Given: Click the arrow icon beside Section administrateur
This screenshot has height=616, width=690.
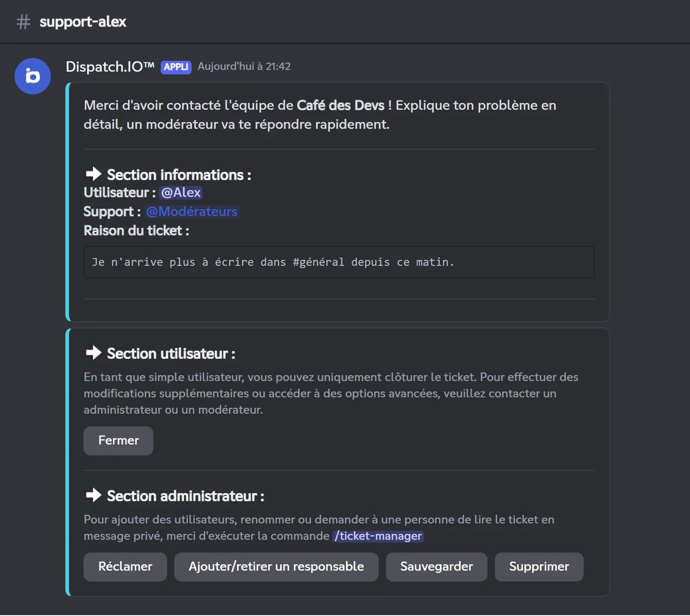Looking at the screenshot, I should 94,495.
